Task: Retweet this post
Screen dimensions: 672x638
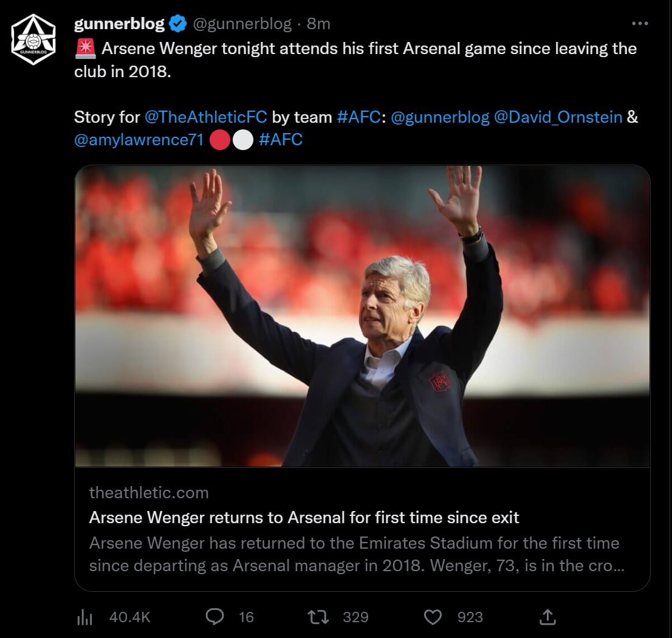Action: [x=318, y=617]
